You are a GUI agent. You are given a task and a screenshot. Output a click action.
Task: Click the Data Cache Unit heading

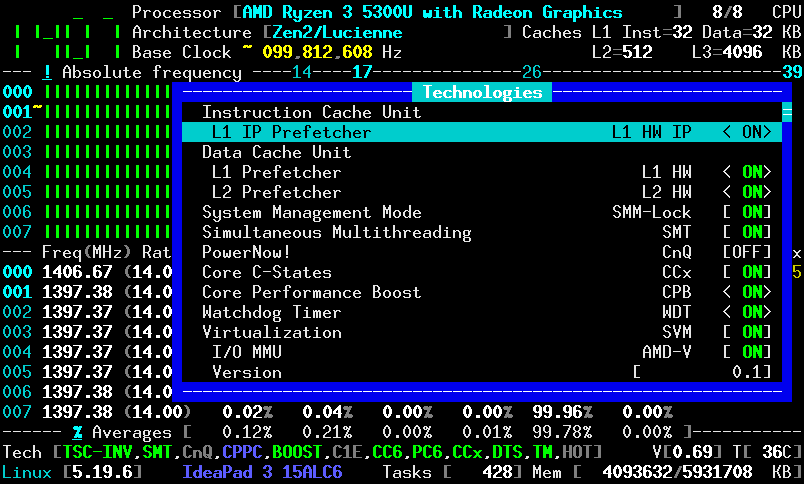pos(276,152)
